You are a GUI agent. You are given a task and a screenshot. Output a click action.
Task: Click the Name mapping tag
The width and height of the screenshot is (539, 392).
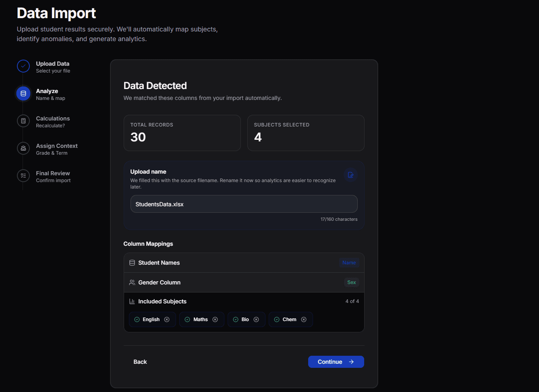[349, 263]
